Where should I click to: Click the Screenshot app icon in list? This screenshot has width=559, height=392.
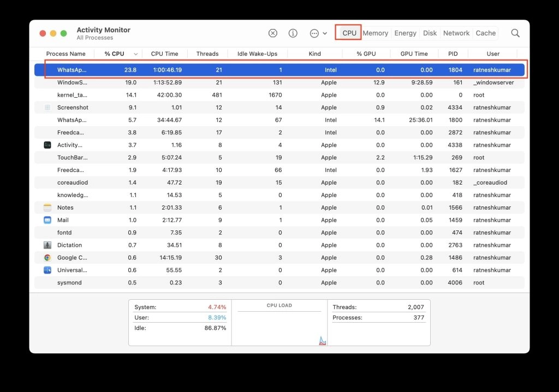pyautogui.click(x=47, y=108)
